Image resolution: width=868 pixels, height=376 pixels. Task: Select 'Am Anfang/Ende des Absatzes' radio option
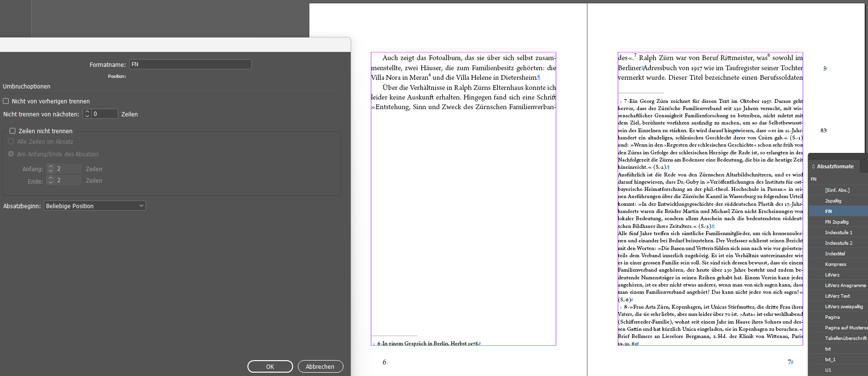[x=11, y=154]
